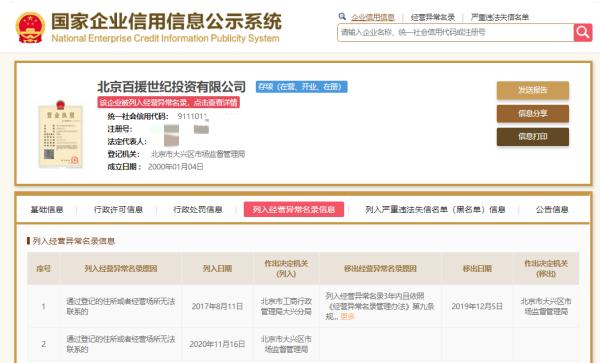Expand the 更多 link in row 1
600x363 pixels.
coord(347,317)
